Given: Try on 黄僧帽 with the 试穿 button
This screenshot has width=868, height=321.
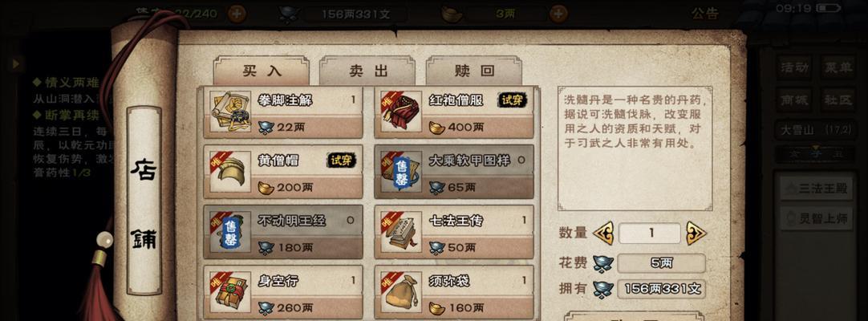Looking at the screenshot, I should (341, 160).
